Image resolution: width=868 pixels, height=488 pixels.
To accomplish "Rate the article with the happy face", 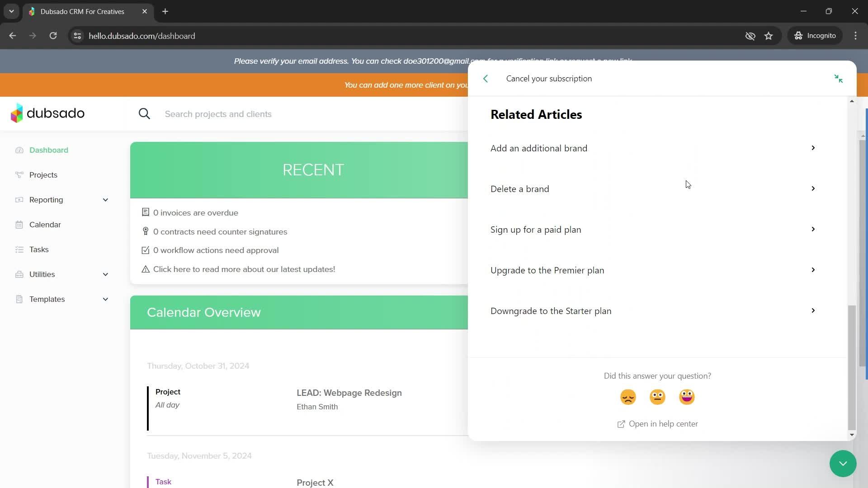I will coord(687,397).
